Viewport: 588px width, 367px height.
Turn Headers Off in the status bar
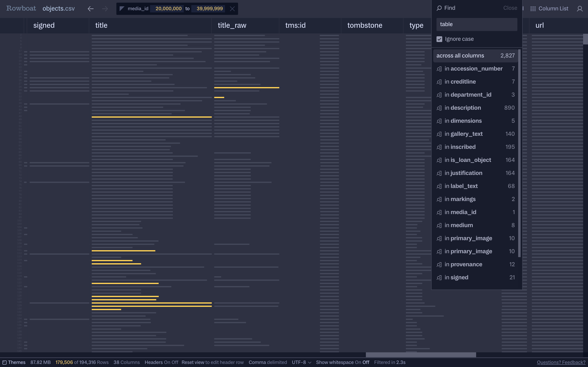(x=175, y=362)
